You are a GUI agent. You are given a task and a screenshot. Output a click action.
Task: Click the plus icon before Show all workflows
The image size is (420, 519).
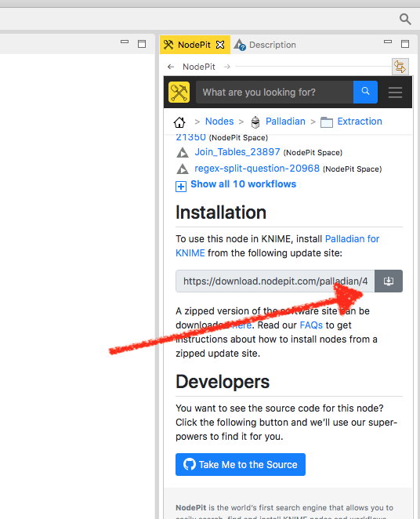tap(181, 187)
